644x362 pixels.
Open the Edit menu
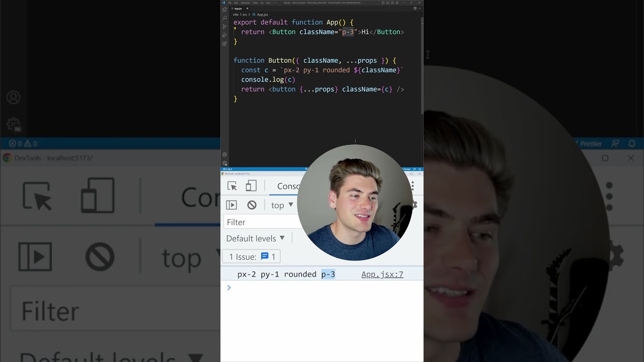click(236, 3)
